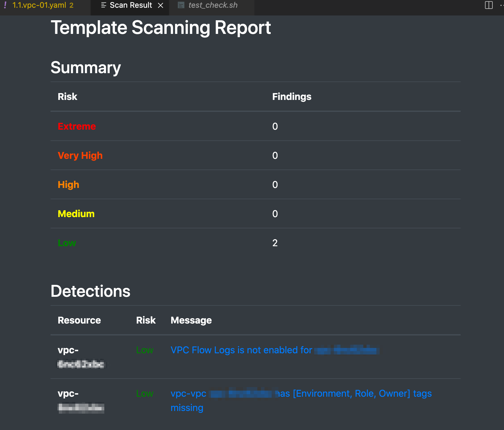504x430 pixels.
Task: Open the more actions ellipsis menu
Action: pos(502,5)
